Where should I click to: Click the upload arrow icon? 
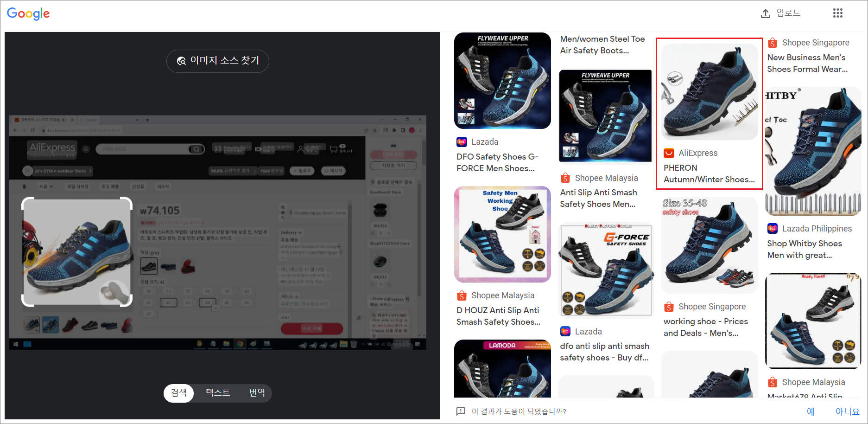tap(766, 13)
